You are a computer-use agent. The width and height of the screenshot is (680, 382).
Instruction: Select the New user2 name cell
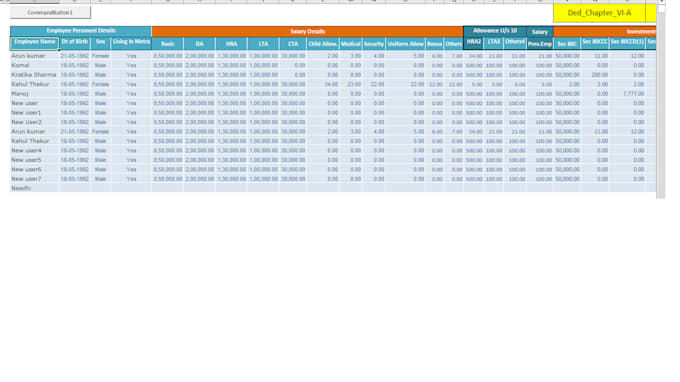(x=34, y=122)
